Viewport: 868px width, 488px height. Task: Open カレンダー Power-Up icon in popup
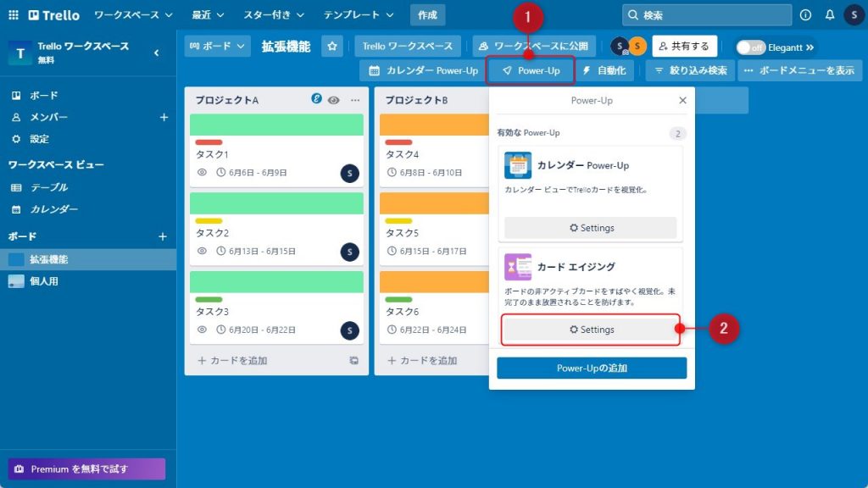click(518, 165)
